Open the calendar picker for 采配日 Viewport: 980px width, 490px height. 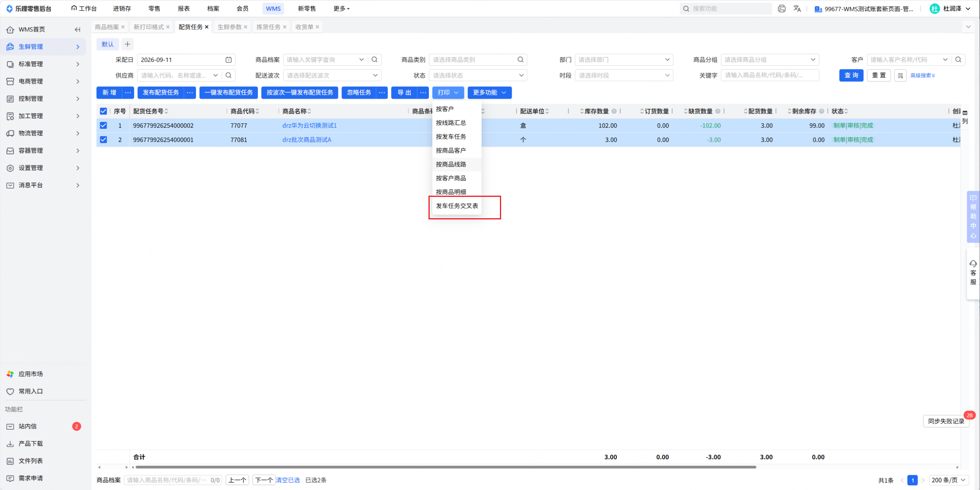[228, 60]
